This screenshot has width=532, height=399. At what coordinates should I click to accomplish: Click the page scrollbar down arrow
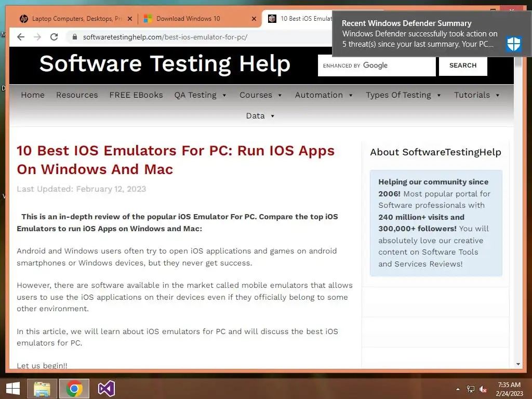point(518,364)
